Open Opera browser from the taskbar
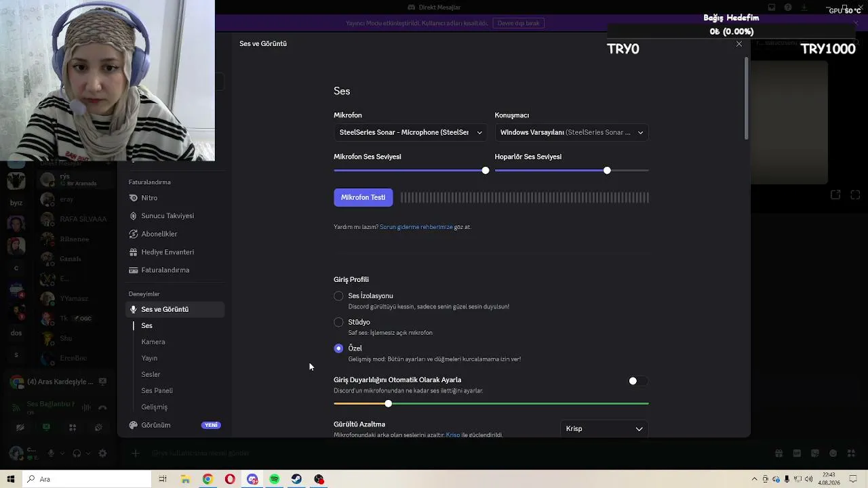Screen dimensions: 868x488 click(x=230, y=479)
